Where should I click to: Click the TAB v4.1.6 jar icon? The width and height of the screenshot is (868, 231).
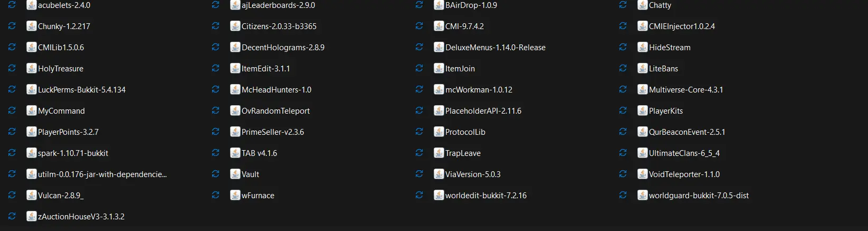235,153
